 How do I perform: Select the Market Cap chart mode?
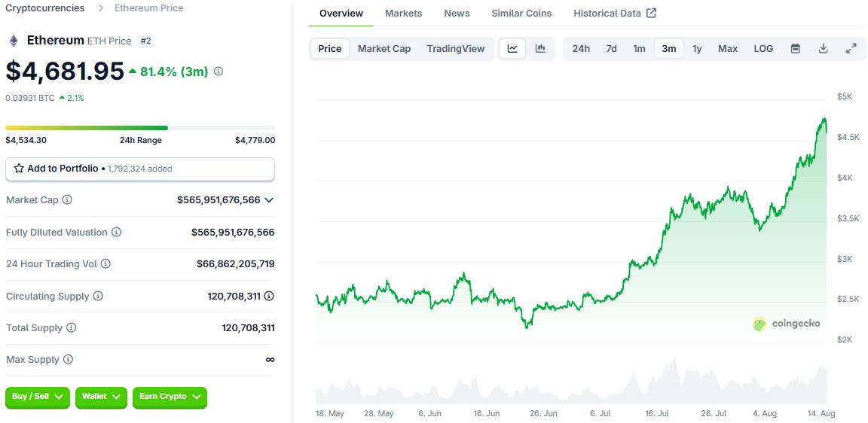coord(384,49)
